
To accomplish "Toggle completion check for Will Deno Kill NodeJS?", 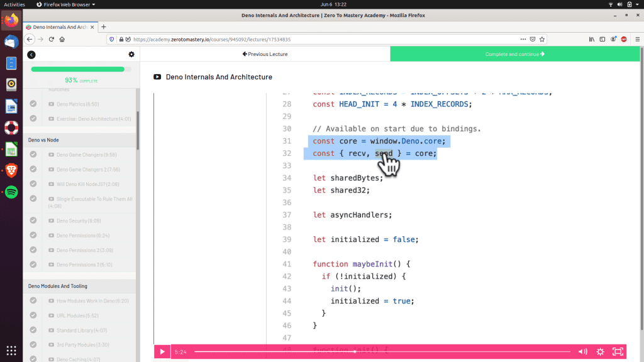I will pos(33,184).
